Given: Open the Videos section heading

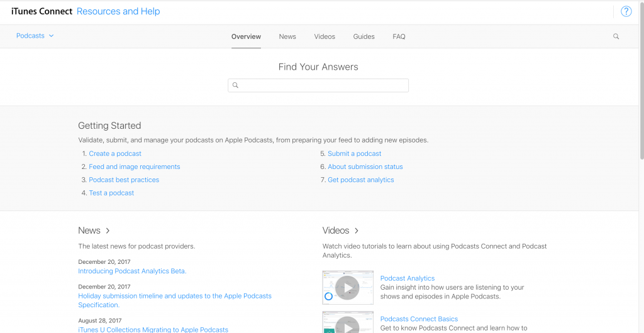Looking at the screenshot, I should (336, 231).
